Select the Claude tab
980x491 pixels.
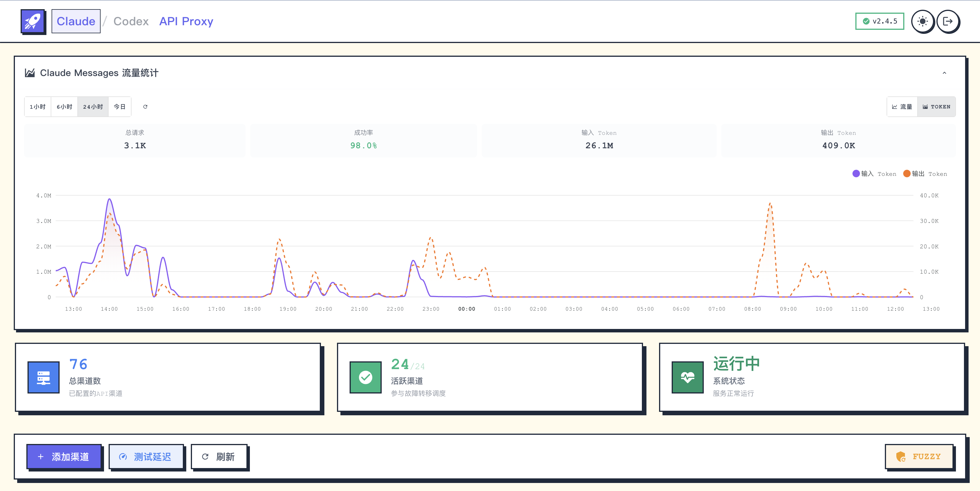tap(76, 21)
